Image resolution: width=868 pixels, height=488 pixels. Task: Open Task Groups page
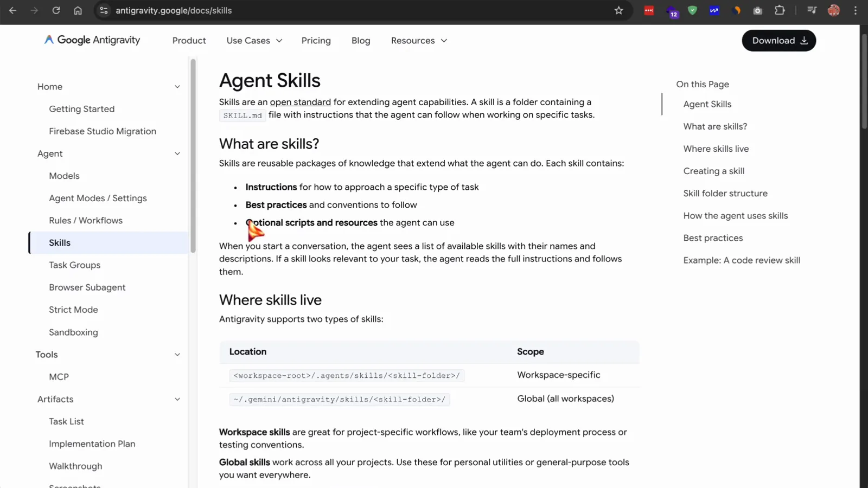[x=75, y=265]
